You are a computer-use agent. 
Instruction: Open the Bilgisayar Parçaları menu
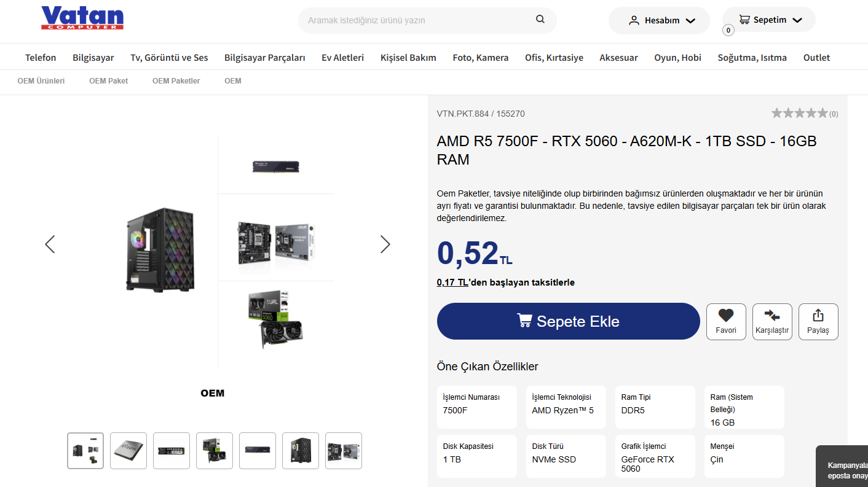(x=265, y=58)
